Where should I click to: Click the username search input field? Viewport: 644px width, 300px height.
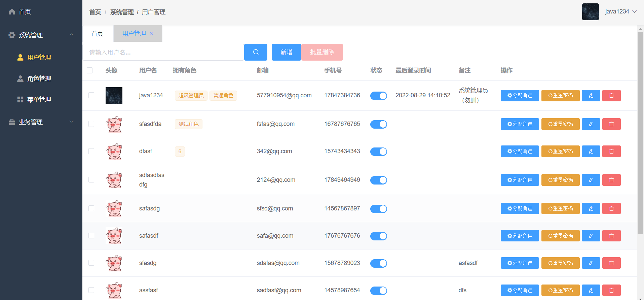point(163,52)
